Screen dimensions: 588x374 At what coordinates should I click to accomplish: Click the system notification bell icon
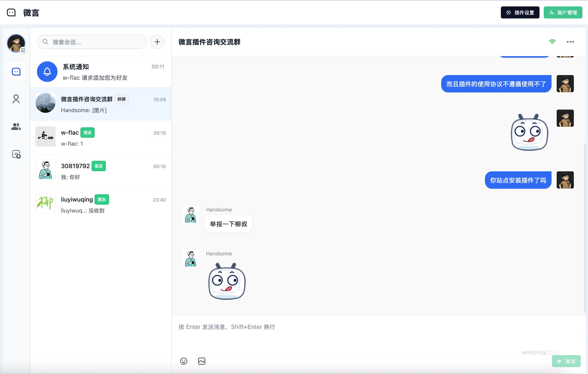(47, 71)
